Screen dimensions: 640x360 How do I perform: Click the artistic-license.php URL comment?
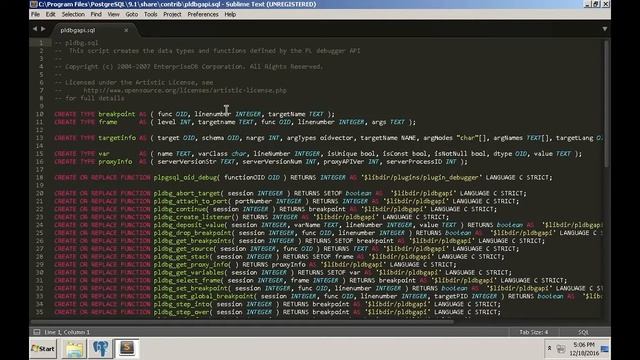185,91
